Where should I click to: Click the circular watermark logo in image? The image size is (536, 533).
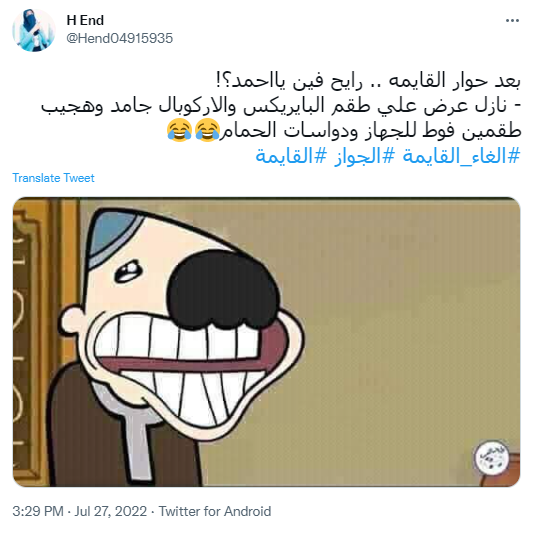click(492, 457)
